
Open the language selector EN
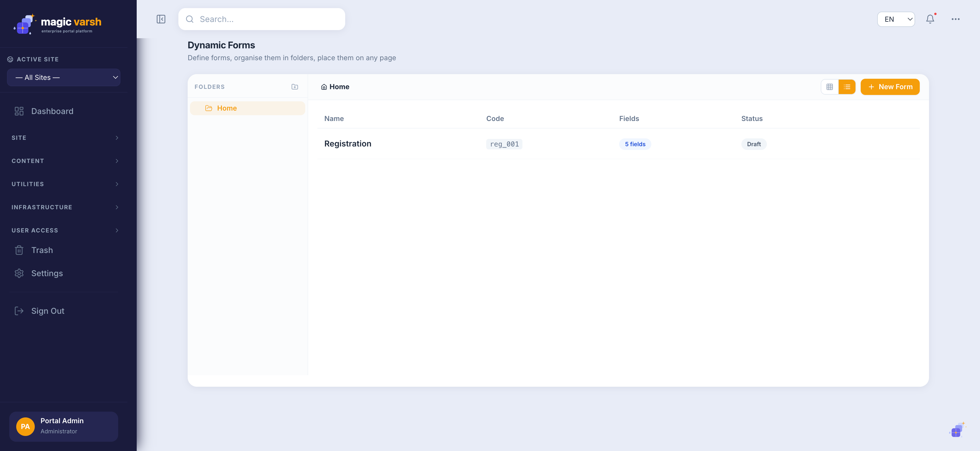tap(896, 19)
